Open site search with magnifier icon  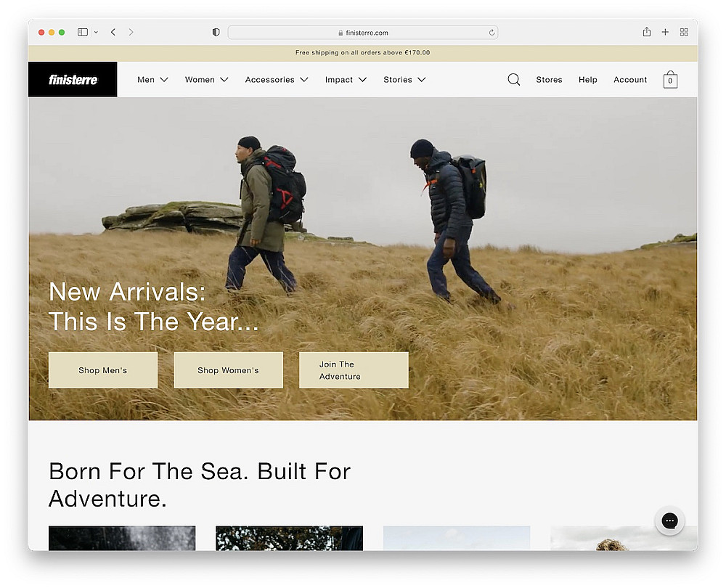coord(513,80)
